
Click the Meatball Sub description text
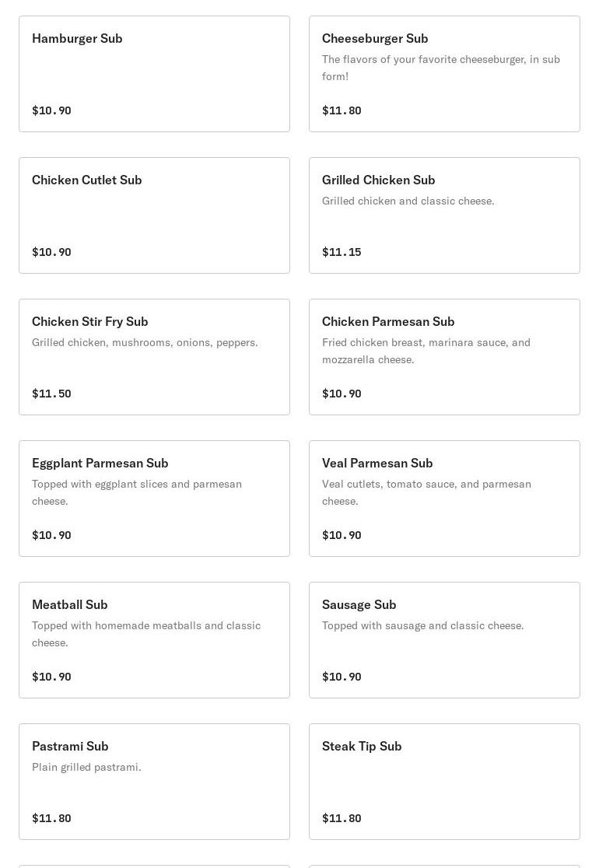(x=146, y=634)
